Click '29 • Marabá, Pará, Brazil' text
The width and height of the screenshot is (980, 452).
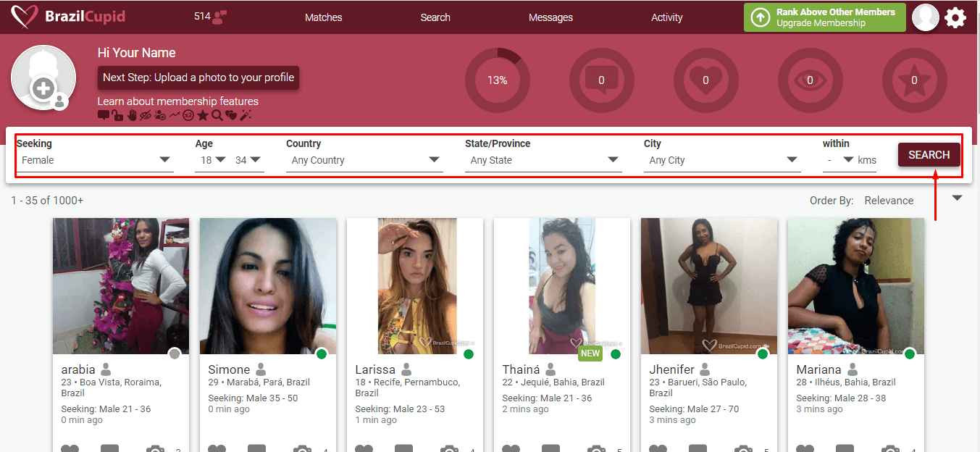coord(259,382)
